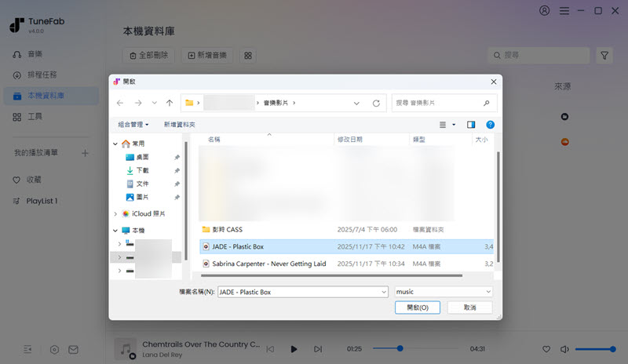628x364 pixels.
Task: Open the TuneFab account profile icon
Action: 544,10
